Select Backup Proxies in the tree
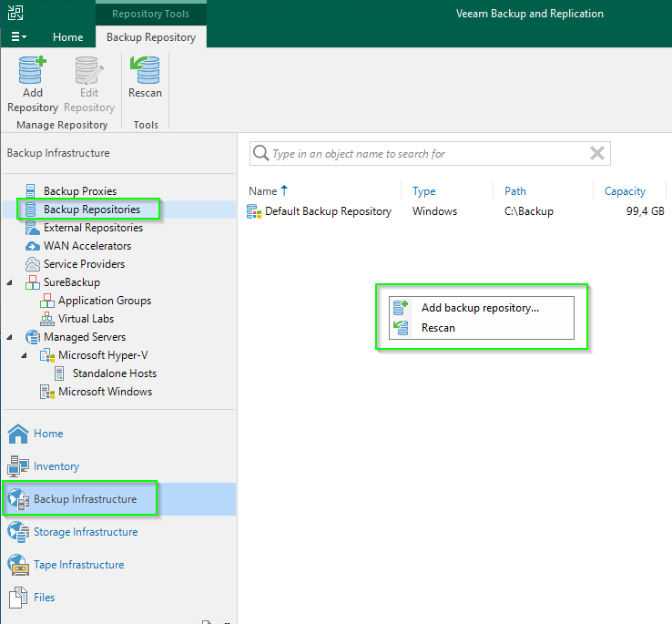Viewport: 672px width, 624px height. (x=80, y=191)
